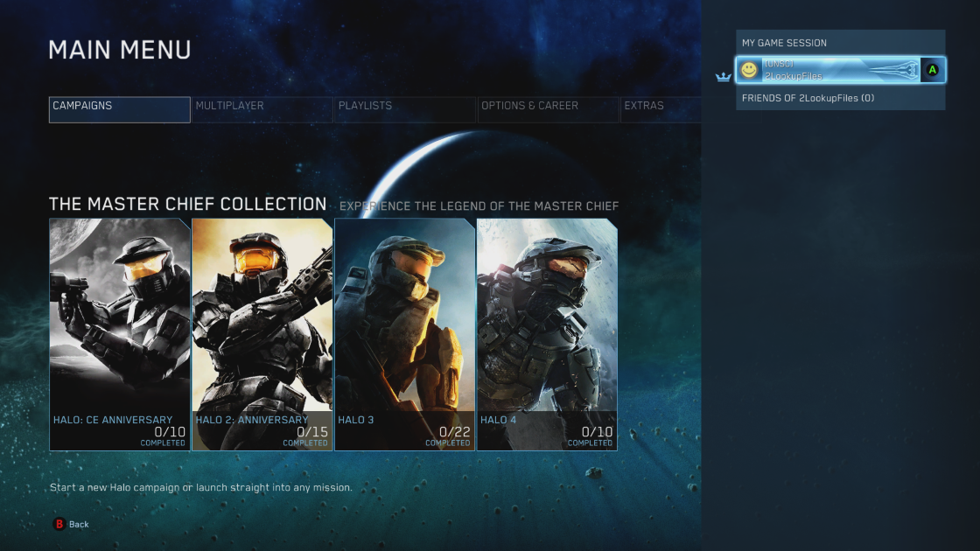This screenshot has height=551, width=980.
Task: Click the crown party leader icon
Action: coord(723,77)
